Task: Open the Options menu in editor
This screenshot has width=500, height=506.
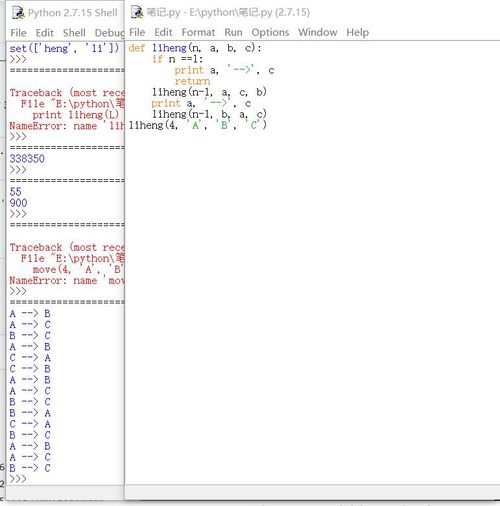Action: click(x=270, y=32)
